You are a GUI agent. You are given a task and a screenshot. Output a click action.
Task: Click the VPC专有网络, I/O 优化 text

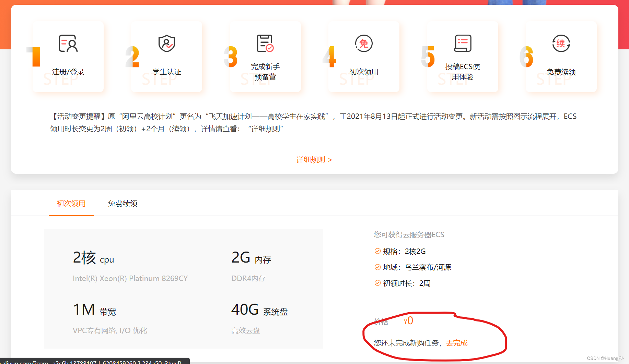click(x=110, y=330)
